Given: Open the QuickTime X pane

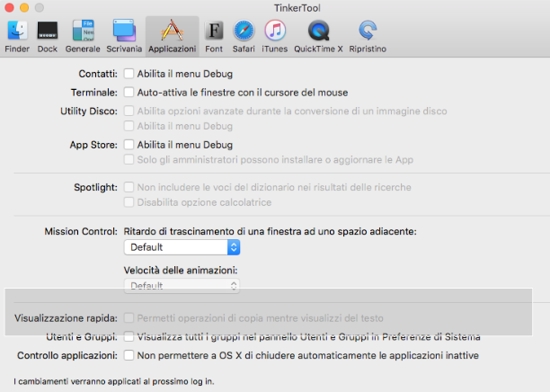Looking at the screenshot, I should tap(318, 37).
